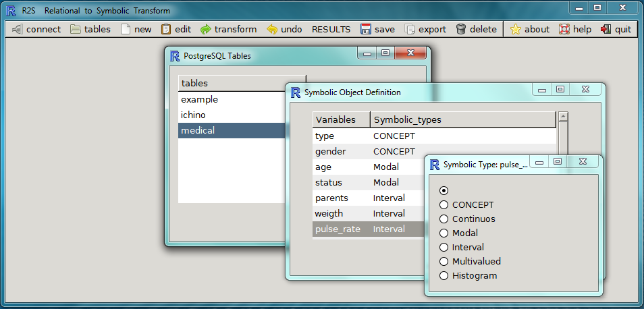Click the delete trash can icon
This screenshot has width=644, height=309.
point(461,29)
